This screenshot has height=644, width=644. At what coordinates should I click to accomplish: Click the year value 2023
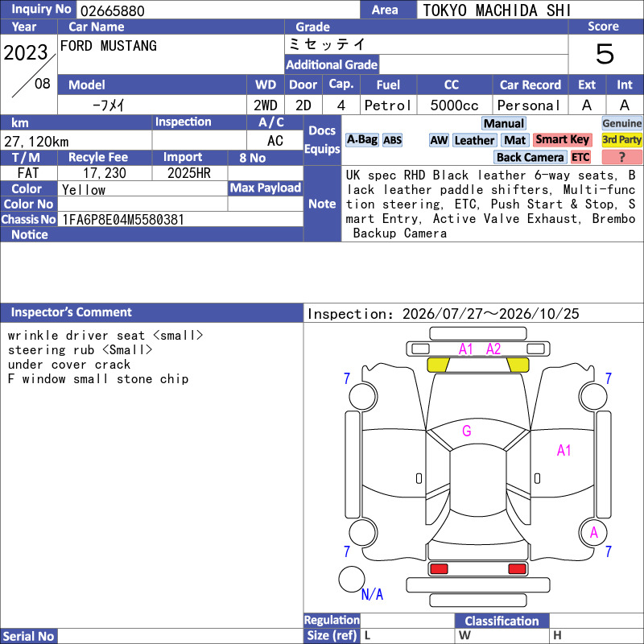tap(26, 52)
